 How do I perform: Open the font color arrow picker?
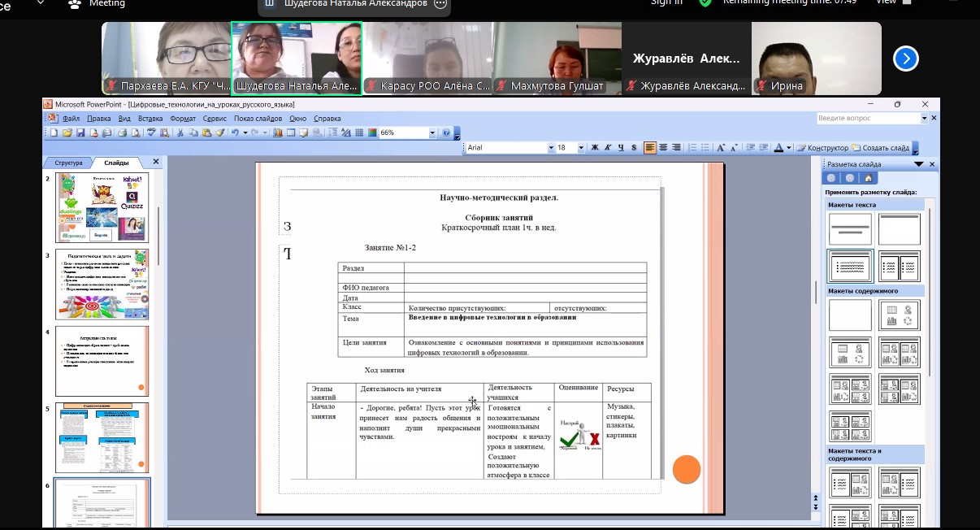pyautogui.click(x=789, y=148)
